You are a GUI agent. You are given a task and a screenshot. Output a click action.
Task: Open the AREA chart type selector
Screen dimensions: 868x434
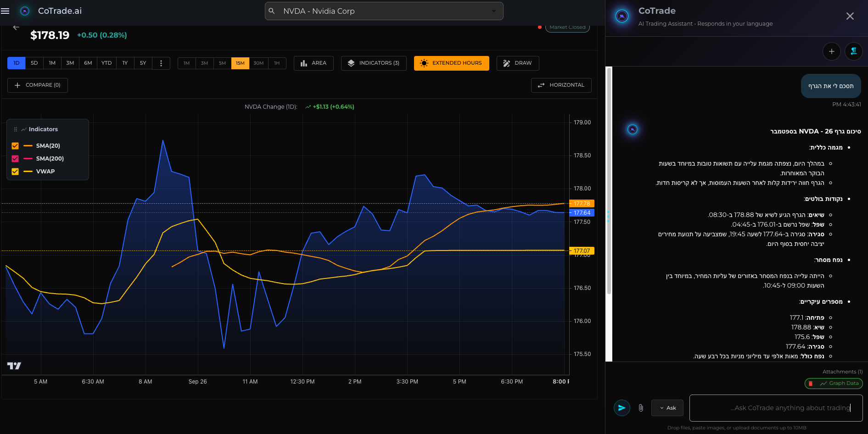314,63
